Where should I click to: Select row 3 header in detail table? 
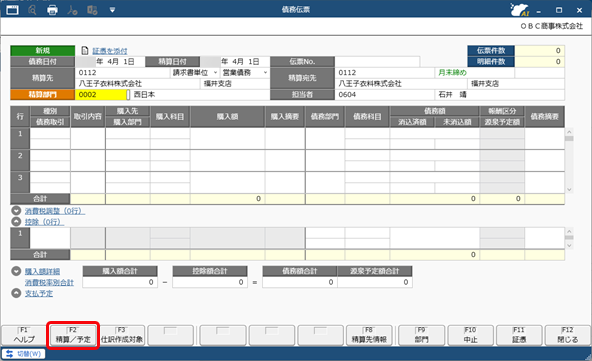pyautogui.click(x=20, y=182)
